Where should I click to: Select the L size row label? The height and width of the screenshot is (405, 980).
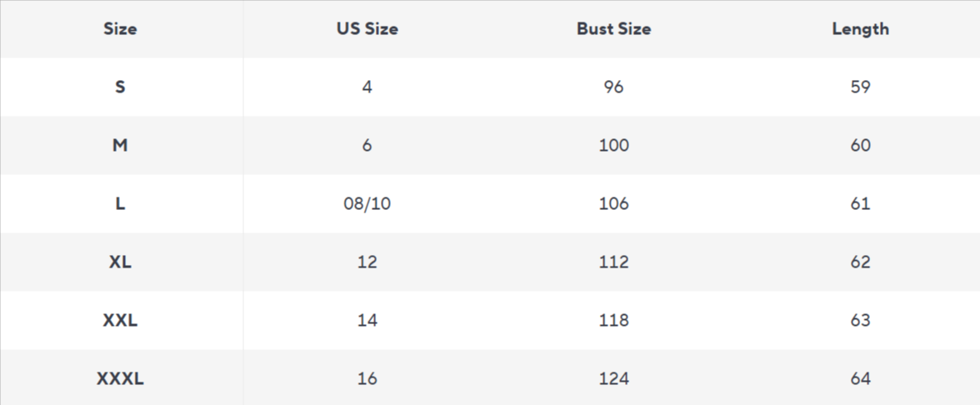[120, 203]
